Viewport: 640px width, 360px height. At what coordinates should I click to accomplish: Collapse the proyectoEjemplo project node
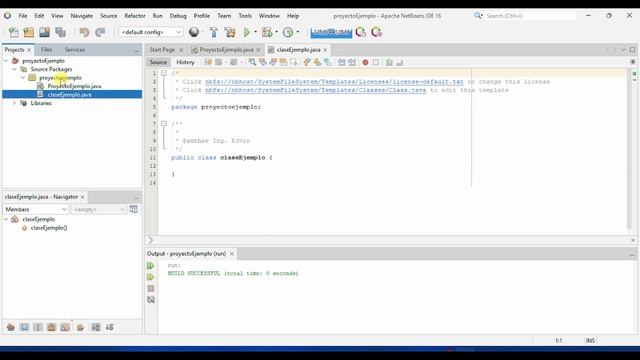point(6,61)
